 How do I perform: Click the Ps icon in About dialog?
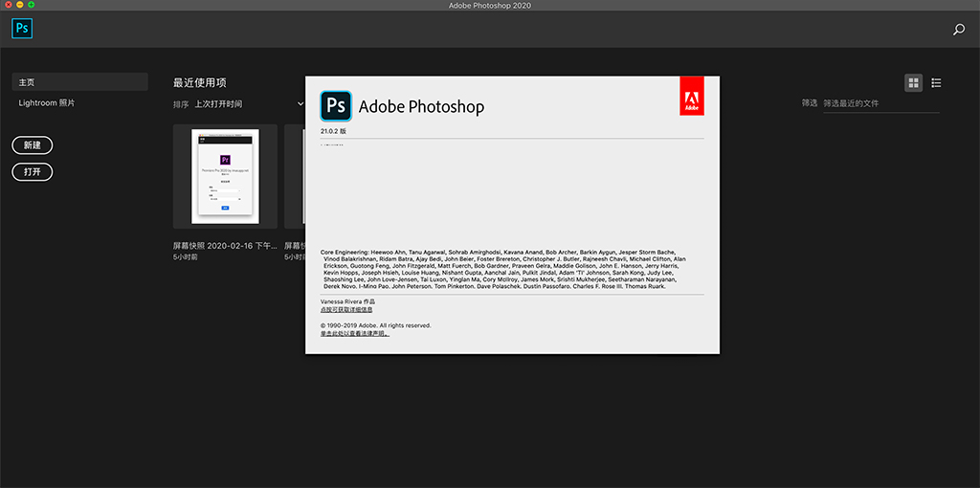click(336, 106)
